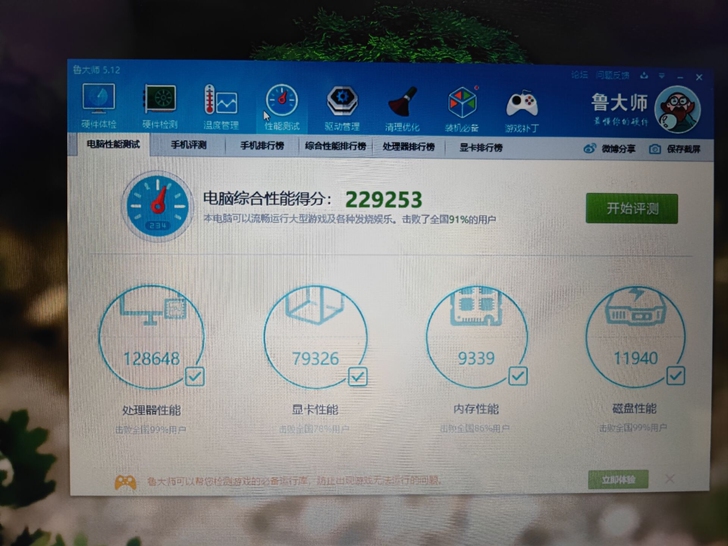
Task: Toggle the 磁盘性能 checkbox
Action: 676,375
